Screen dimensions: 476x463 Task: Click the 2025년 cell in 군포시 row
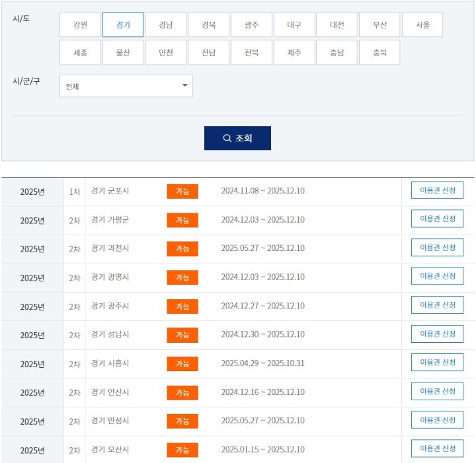[32, 192]
